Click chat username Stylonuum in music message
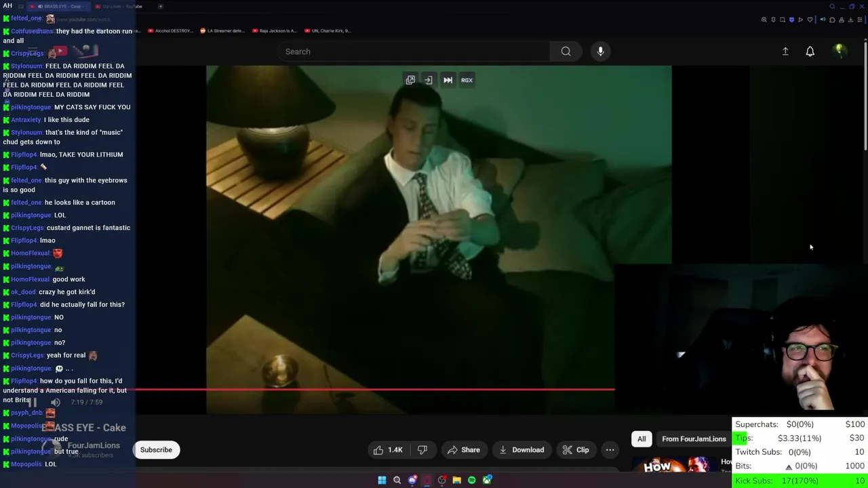The width and height of the screenshot is (868, 488). coord(26,133)
